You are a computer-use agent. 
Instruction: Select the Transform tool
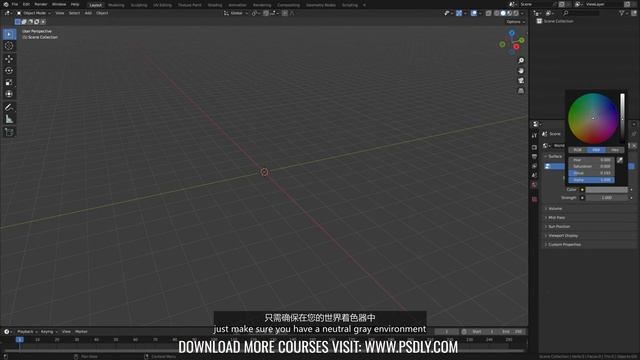[9, 94]
